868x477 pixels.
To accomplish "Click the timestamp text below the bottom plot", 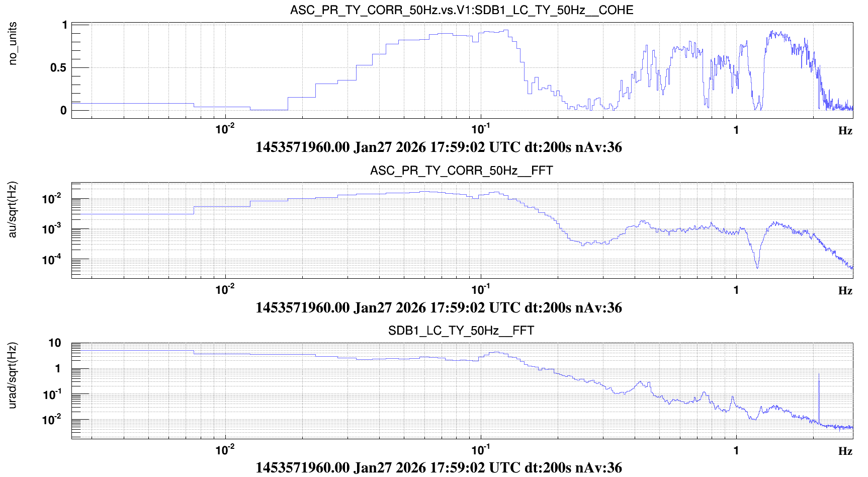I will click(x=439, y=467).
